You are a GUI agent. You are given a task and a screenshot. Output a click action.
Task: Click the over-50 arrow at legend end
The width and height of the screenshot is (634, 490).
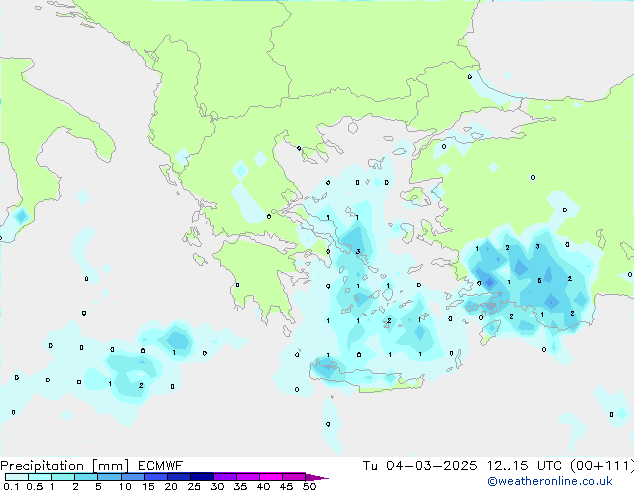[317, 478]
